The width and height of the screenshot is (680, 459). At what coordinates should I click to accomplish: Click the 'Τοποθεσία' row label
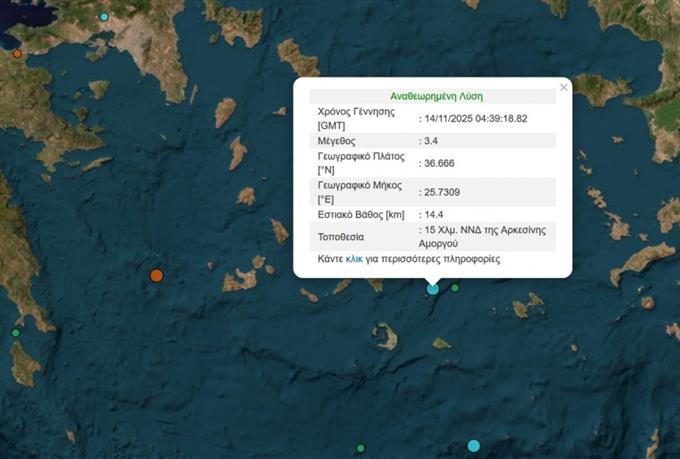coord(341,238)
